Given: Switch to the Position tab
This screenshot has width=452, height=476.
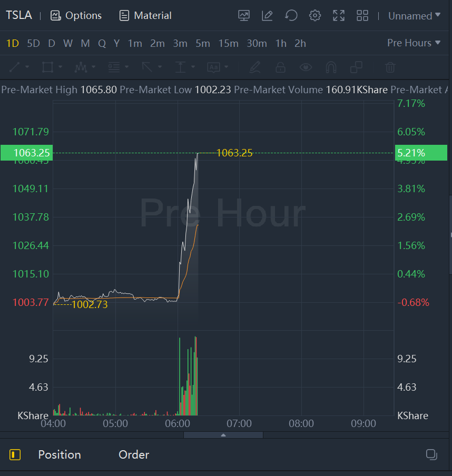Looking at the screenshot, I should tap(60, 454).
